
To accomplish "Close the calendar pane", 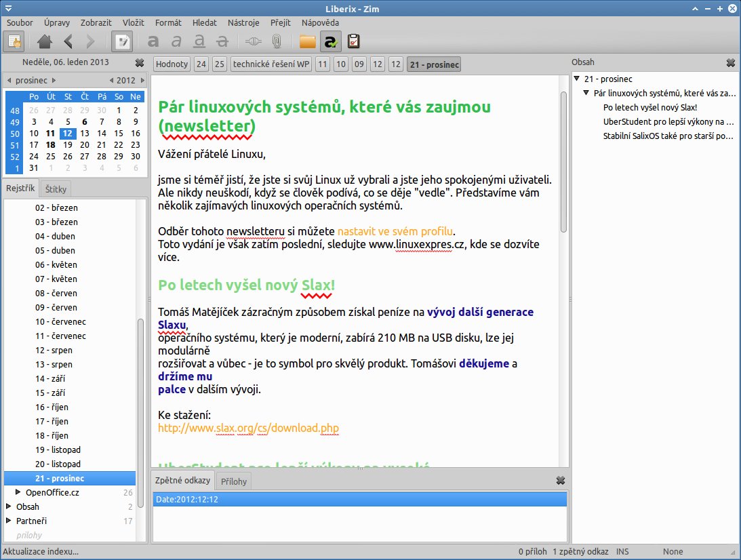I will coord(140,62).
